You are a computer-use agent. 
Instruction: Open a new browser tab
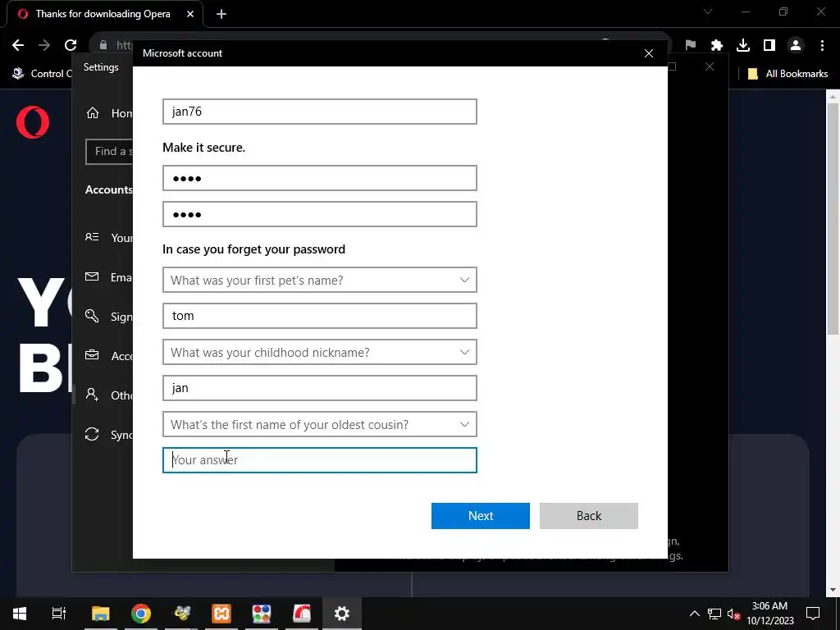[221, 15]
